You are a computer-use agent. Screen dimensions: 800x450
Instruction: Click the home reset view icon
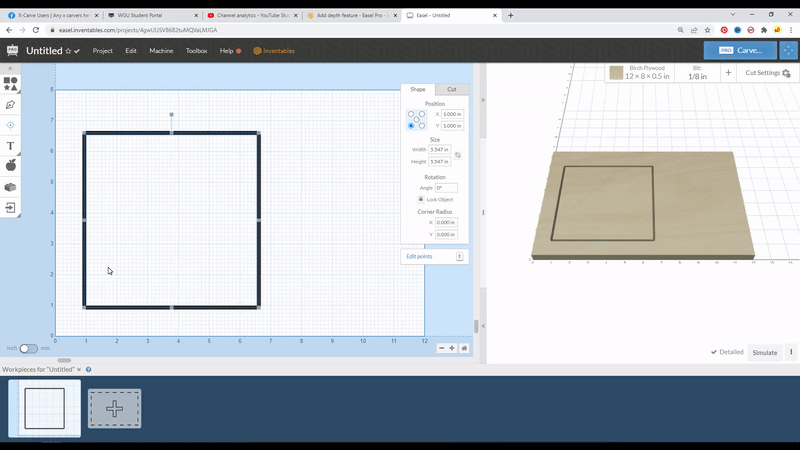(x=464, y=348)
